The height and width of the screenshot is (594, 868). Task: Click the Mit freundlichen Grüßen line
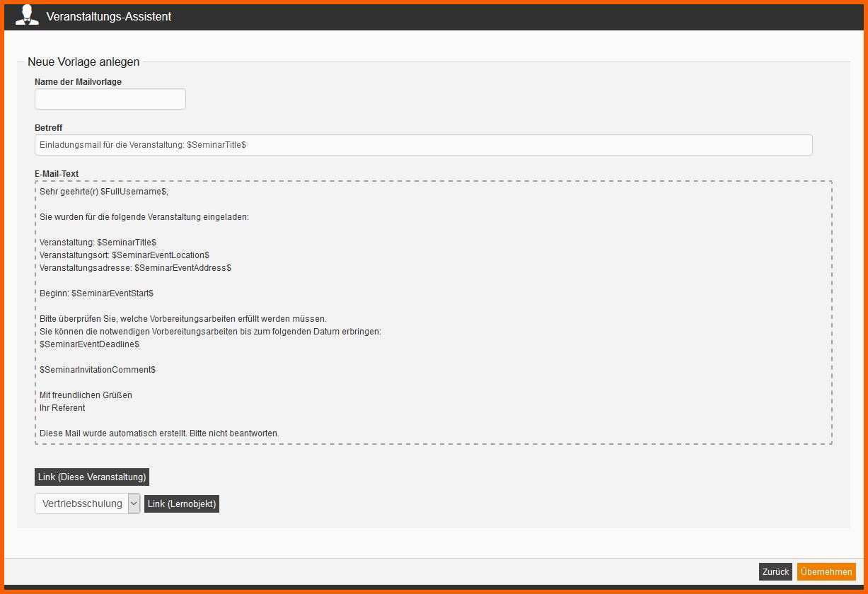click(86, 395)
